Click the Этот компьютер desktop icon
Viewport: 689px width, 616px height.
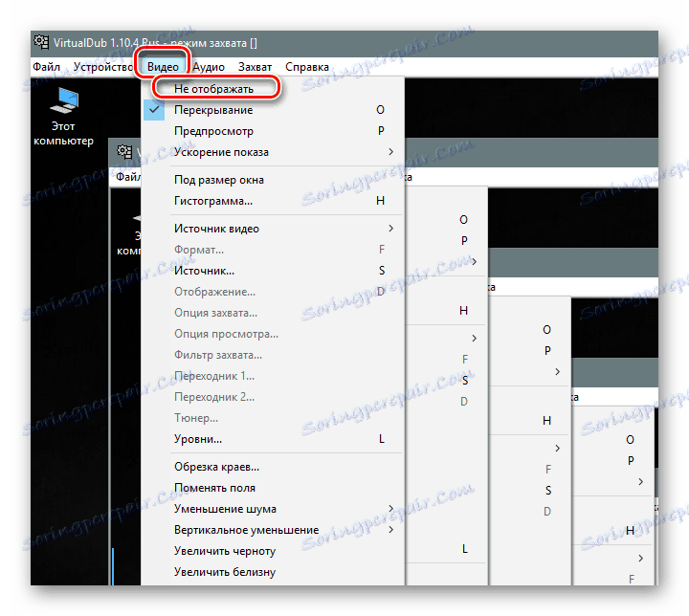tap(64, 117)
